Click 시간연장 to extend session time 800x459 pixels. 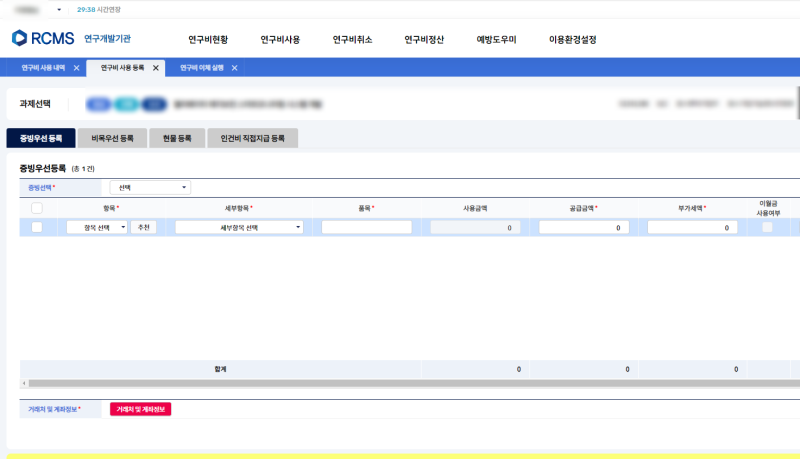click(x=109, y=10)
